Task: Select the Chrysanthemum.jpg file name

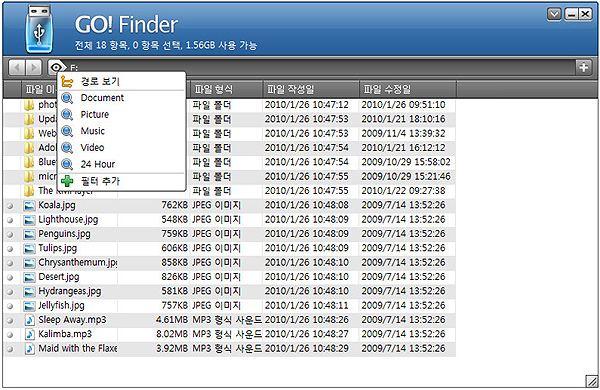Action: pos(78,263)
